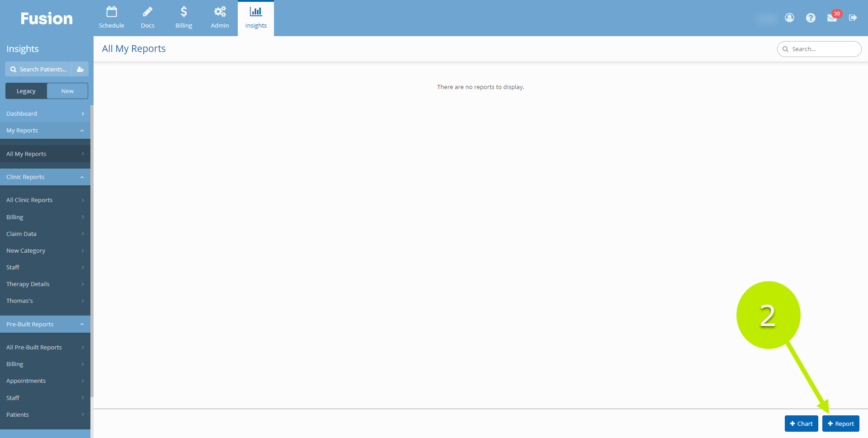Switch to the Legacy reports view

click(x=26, y=90)
